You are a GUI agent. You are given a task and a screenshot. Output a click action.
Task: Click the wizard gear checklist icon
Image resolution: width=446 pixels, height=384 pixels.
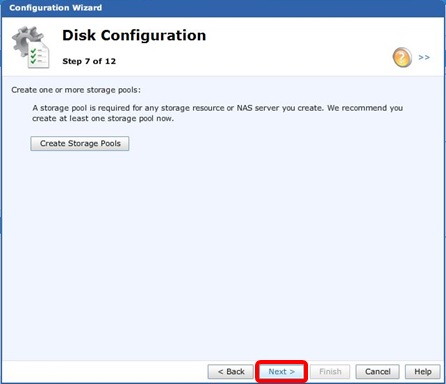click(x=31, y=47)
